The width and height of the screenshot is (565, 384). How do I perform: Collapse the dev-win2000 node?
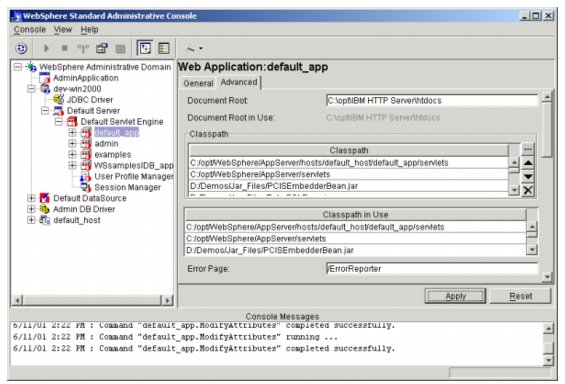click(31, 89)
